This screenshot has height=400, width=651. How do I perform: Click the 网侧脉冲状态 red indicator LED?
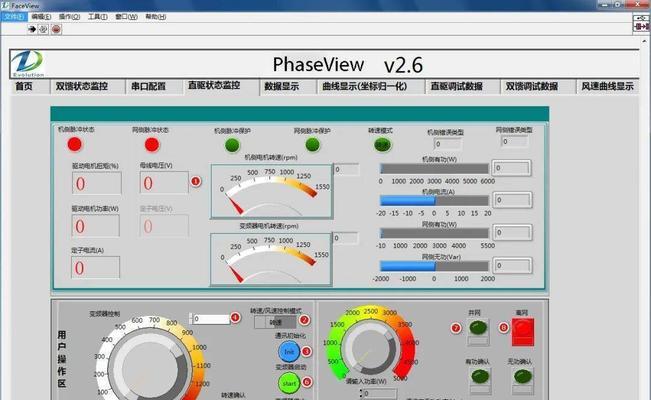[152, 145]
